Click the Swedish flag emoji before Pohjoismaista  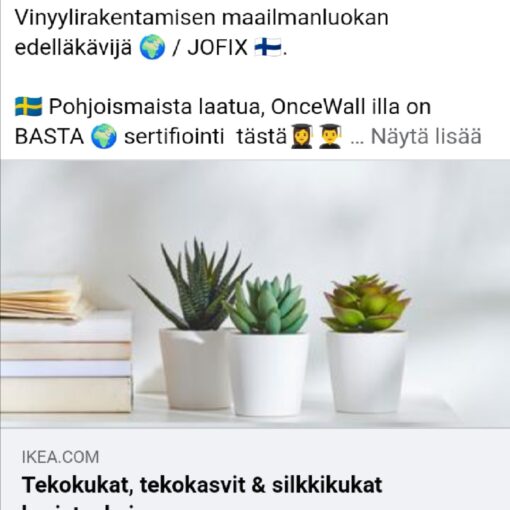tap(29, 107)
